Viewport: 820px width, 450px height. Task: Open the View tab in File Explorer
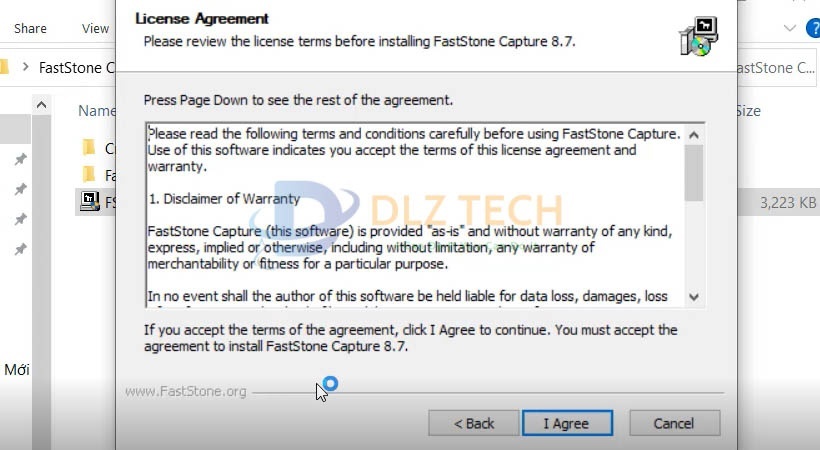click(95, 28)
